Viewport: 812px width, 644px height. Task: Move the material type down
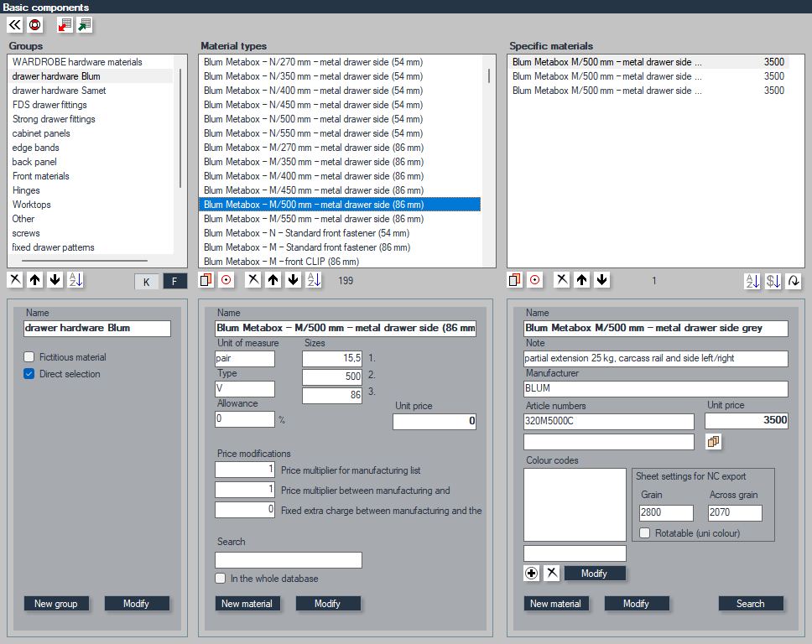click(293, 280)
